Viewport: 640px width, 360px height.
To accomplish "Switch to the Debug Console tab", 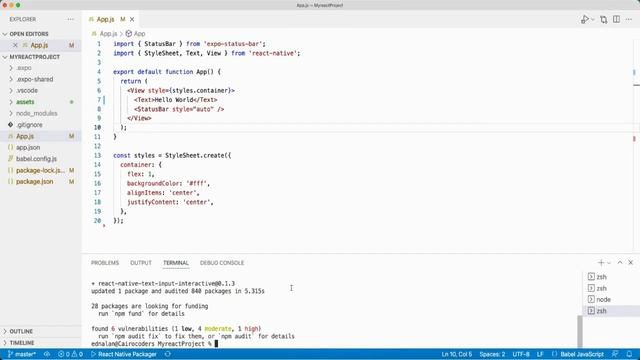I will tap(222, 263).
